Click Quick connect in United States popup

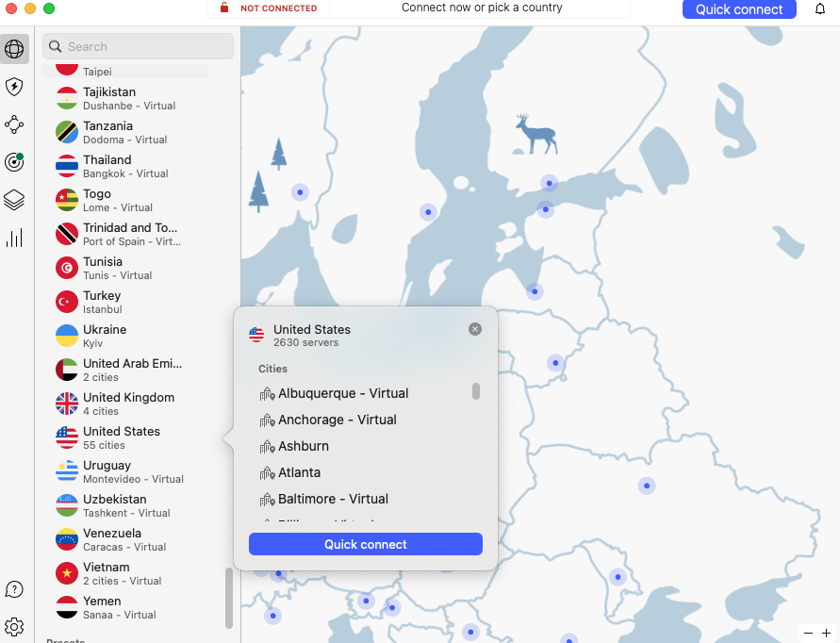point(366,544)
